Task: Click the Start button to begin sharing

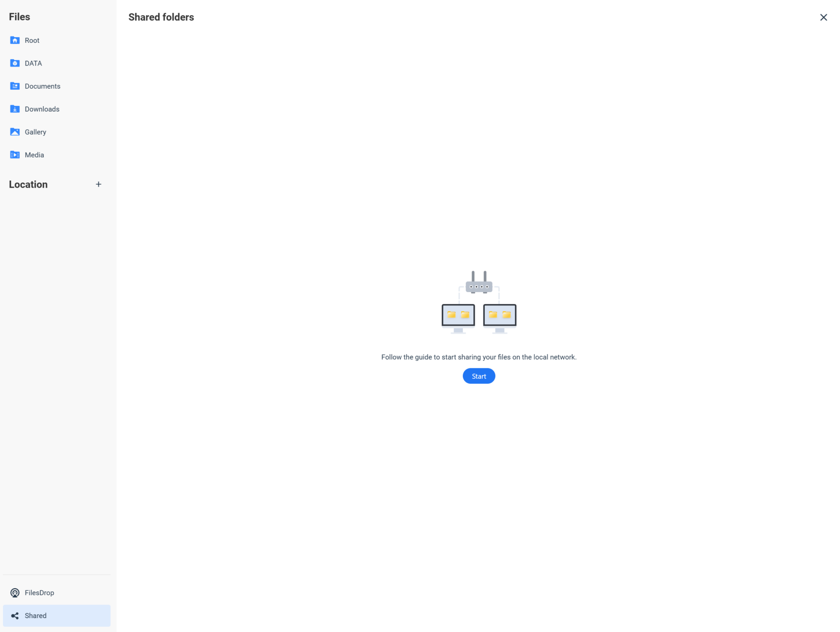Action: [479, 376]
